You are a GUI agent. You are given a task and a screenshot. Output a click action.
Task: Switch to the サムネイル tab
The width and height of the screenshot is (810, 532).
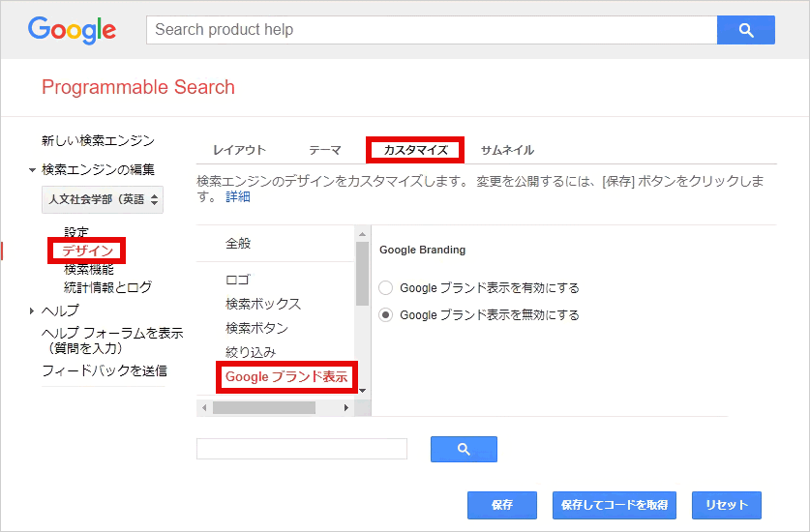click(507, 150)
